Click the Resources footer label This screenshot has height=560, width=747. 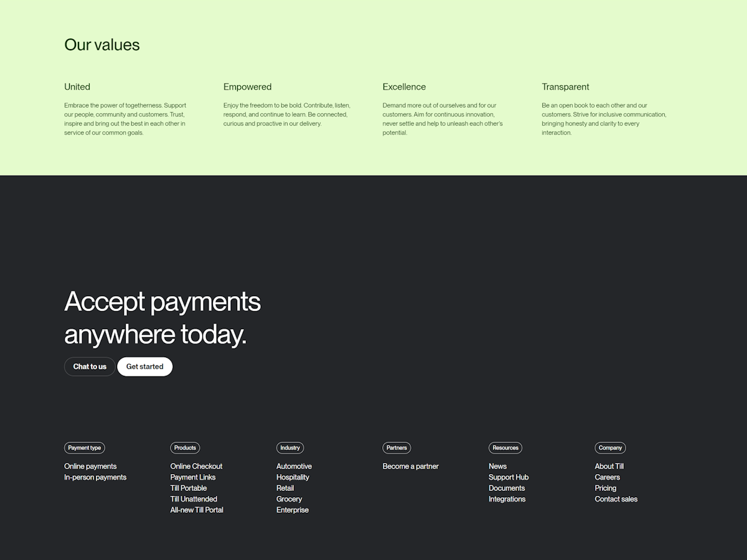click(x=505, y=448)
